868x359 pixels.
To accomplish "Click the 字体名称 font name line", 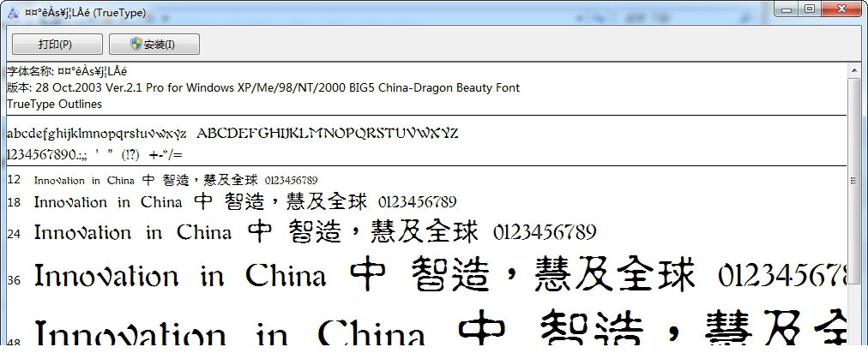I will (67, 71).
